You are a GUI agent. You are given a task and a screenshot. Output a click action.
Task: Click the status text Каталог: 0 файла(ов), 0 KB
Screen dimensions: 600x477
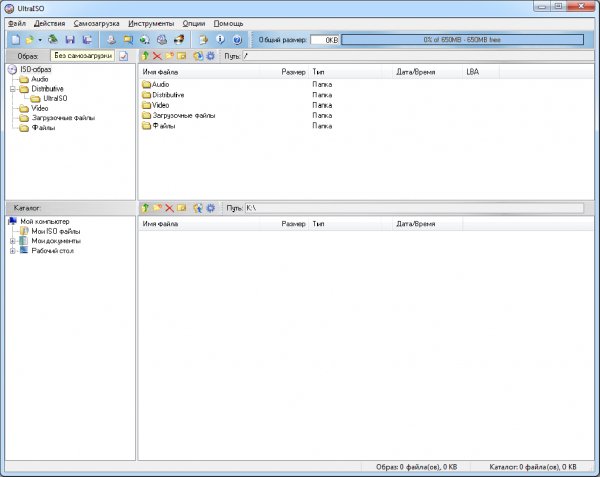click(533, 467)
